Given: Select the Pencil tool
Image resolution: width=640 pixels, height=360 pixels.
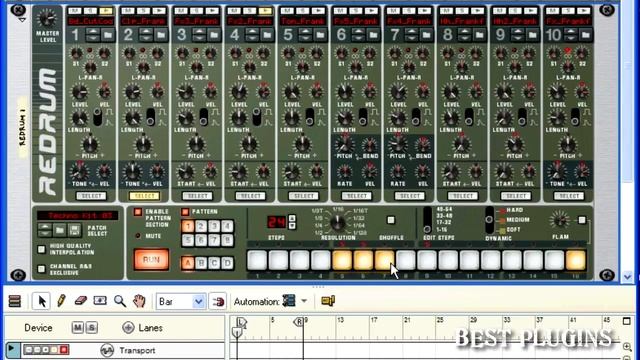Looking at the screenshot, I should click(61, 301).
